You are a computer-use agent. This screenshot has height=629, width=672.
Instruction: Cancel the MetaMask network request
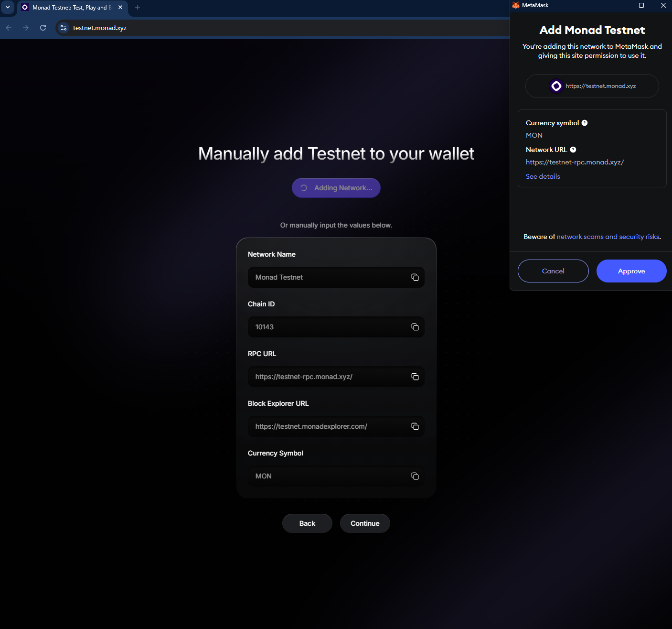(x=553, y=271)
